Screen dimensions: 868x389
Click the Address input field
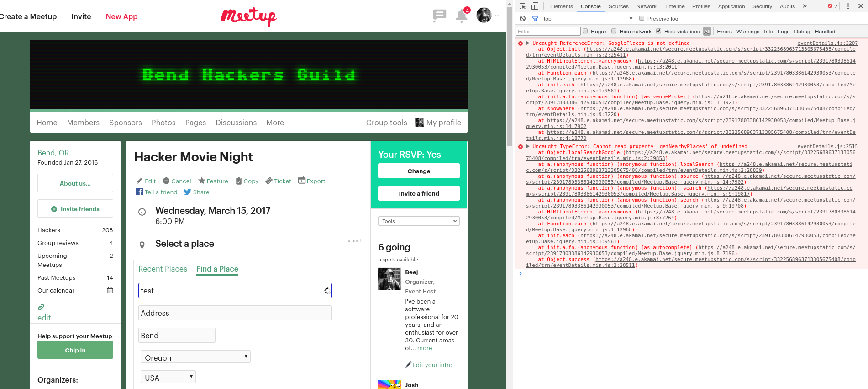[235, 313]
